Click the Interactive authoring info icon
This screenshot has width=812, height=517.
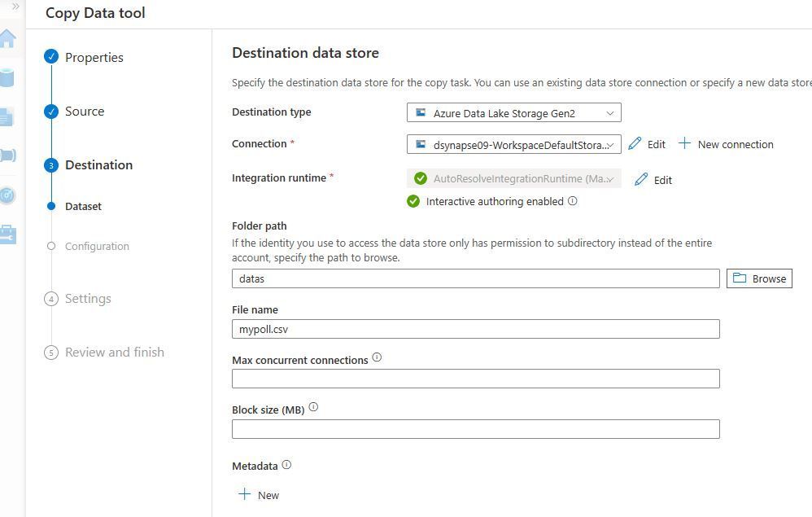[572, 201]
